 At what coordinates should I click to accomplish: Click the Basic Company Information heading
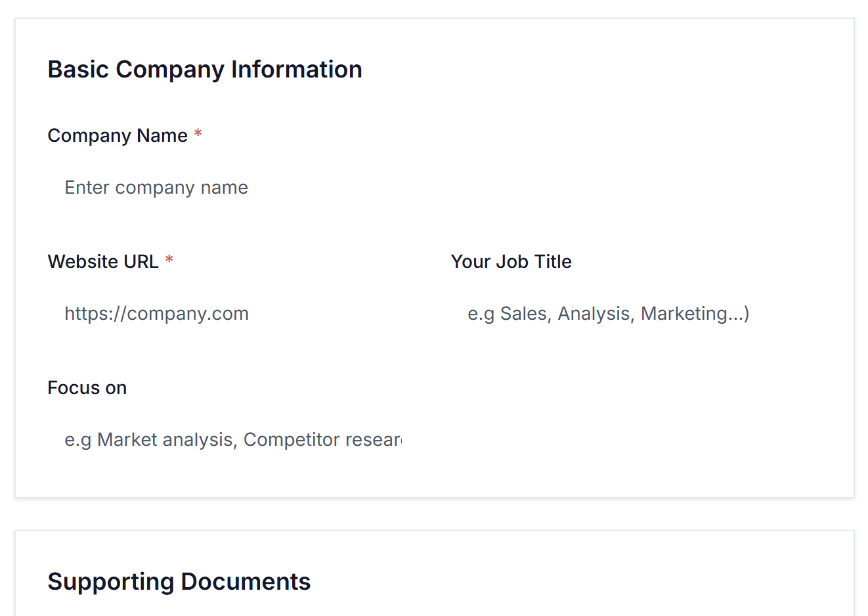(x=204, y=70)
